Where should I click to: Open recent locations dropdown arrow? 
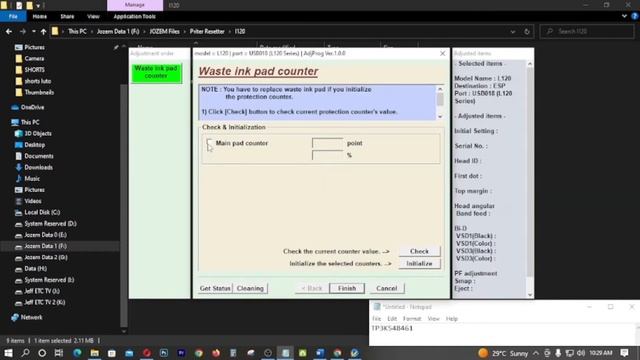click(x=33, y=31)
